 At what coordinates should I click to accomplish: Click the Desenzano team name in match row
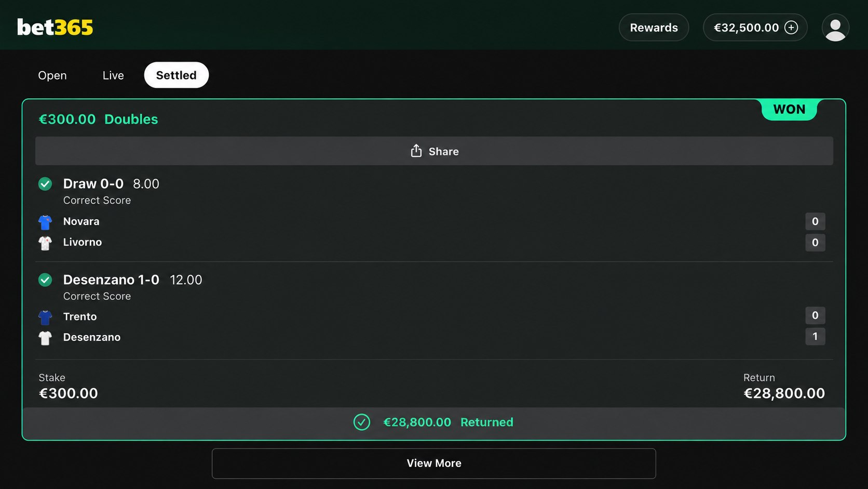92,337
